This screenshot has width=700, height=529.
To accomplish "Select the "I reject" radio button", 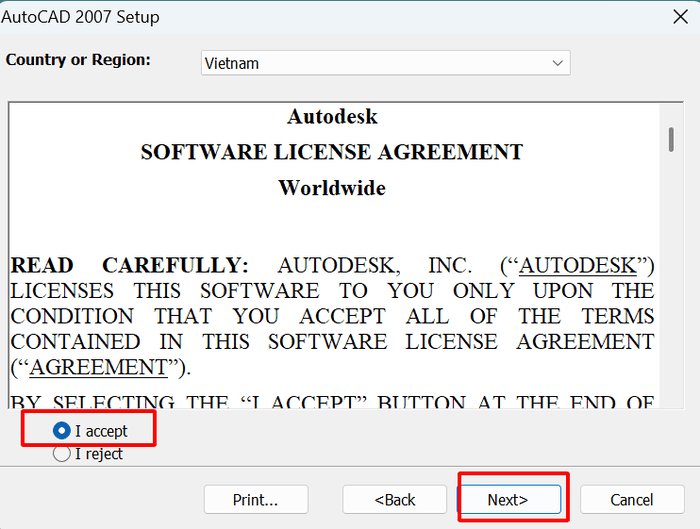I will click(x=62, y=454).
